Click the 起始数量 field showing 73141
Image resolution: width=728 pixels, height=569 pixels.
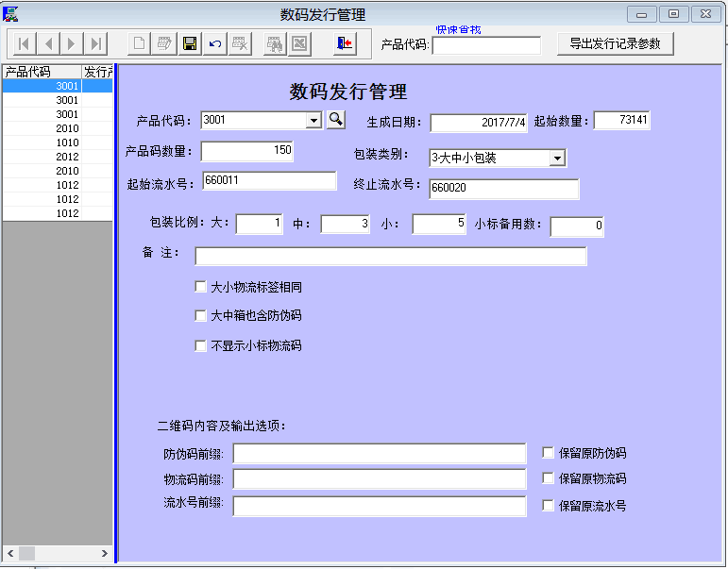click(621, 120)
